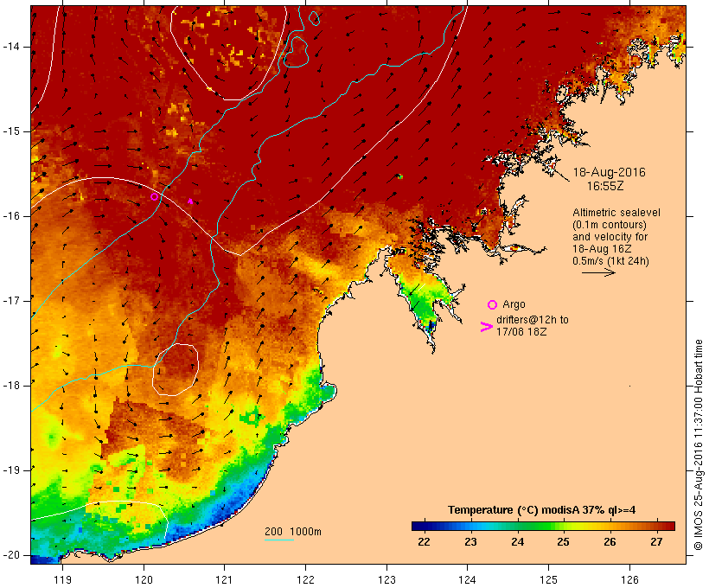This screenshot has height=588, width=709.
Task: Click longitude axis label 125
Action: 548,580
